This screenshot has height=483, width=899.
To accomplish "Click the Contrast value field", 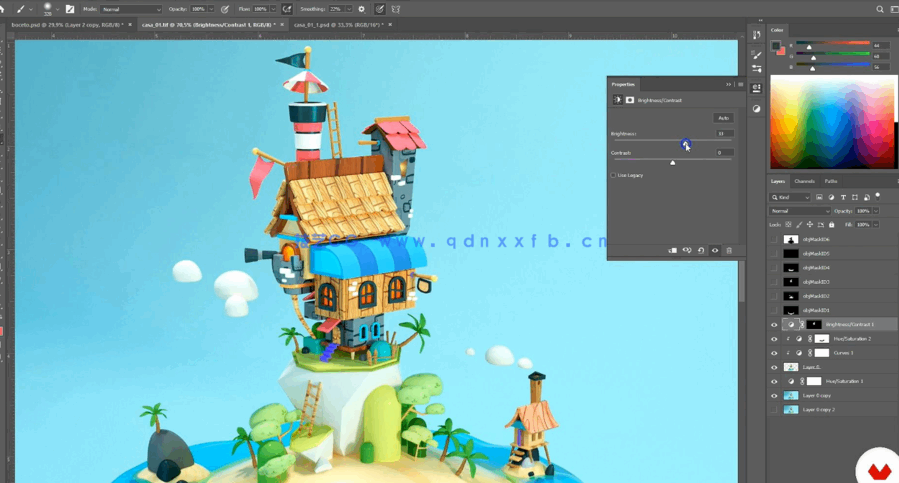I will (724, 153).
